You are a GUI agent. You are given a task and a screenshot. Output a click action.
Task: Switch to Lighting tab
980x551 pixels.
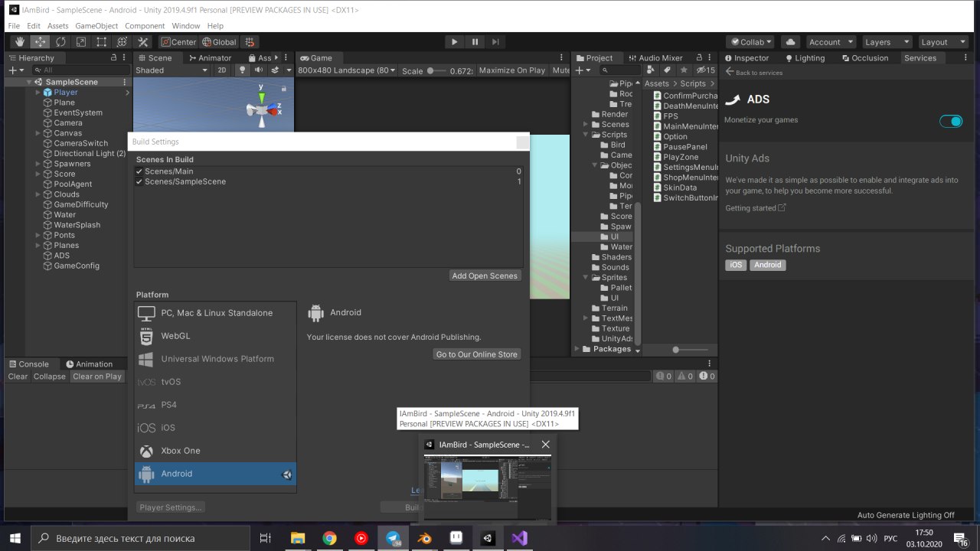click(x=805, y=57)
